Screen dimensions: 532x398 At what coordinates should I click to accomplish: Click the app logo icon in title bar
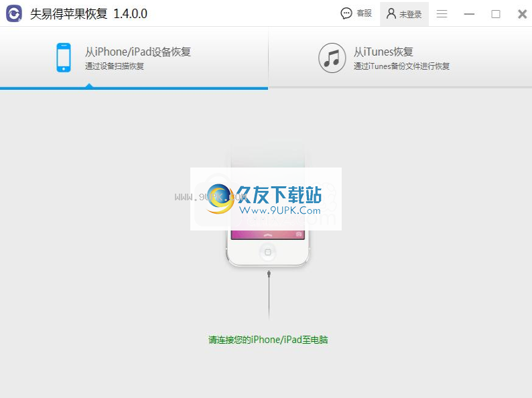click(14, 13)
